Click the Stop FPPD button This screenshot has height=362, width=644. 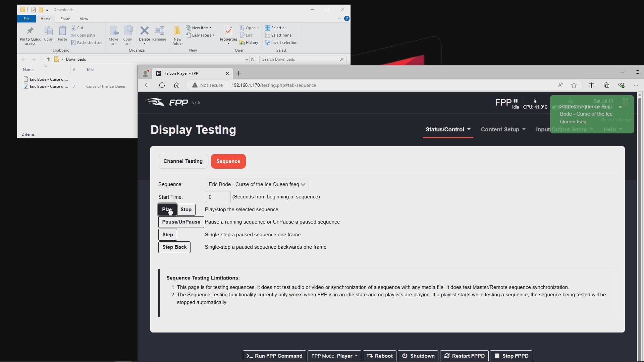(511, 356)
